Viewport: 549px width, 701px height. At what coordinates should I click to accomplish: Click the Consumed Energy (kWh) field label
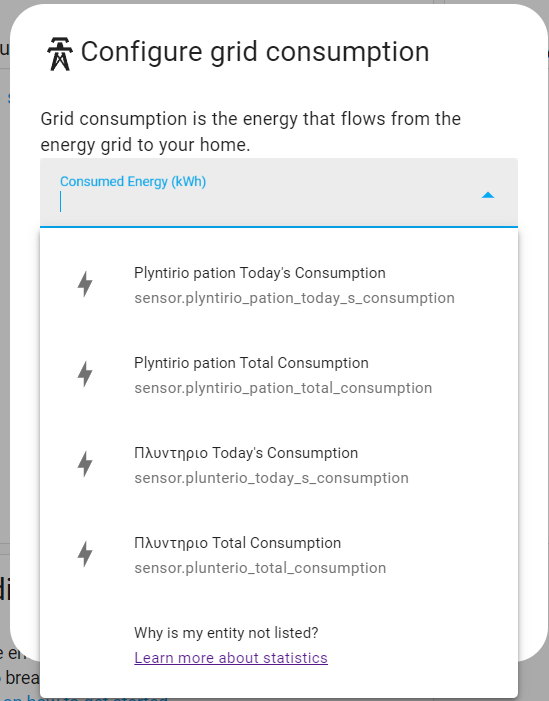pos(133,182)
